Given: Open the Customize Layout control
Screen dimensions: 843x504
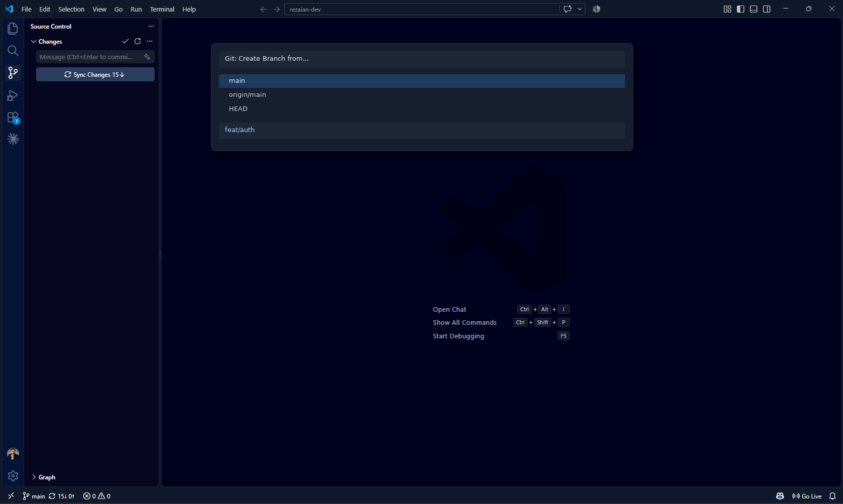Looking at the screenshot, I should tap(728, 9).
